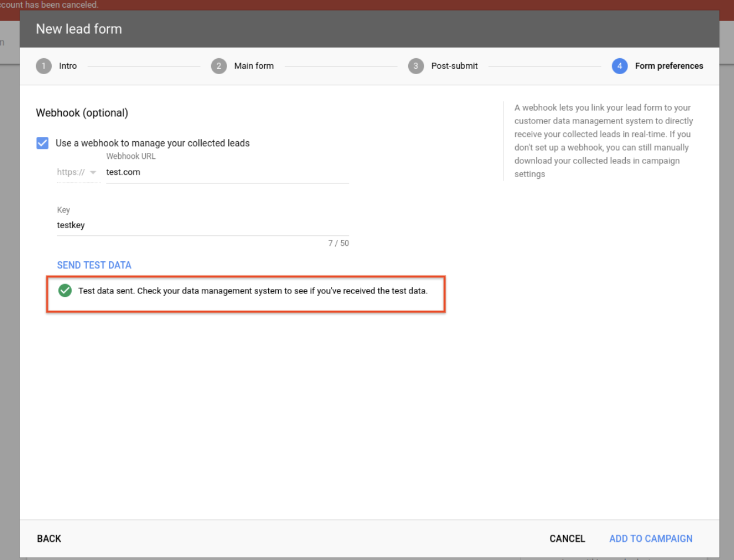Open the https:// protocol dropdown arrow
Screen dimensions: 734x560
[x=93, y=172]
